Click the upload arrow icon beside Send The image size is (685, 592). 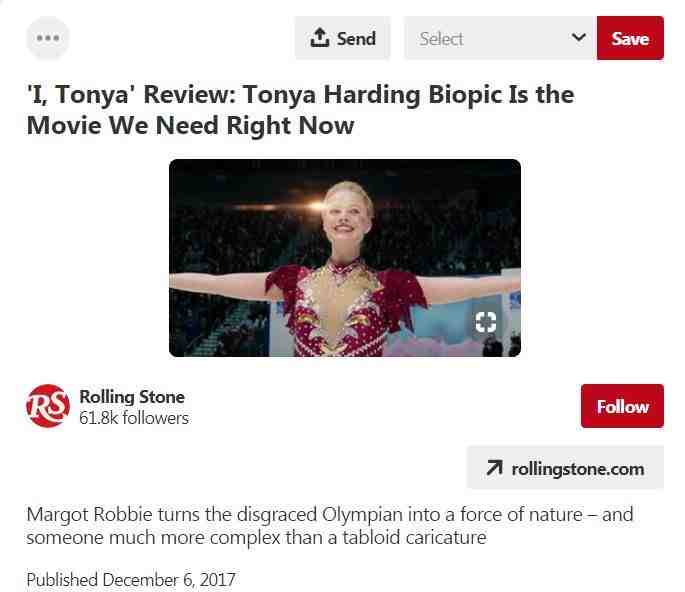(319, 38)
